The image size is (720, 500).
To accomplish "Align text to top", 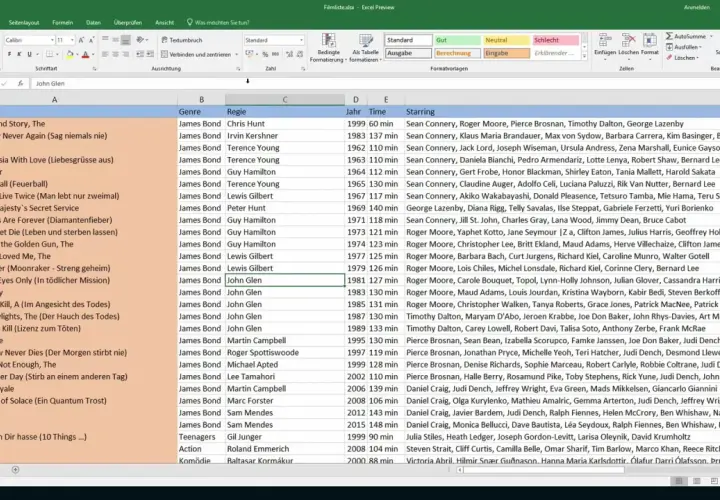I will pos(105,40).
